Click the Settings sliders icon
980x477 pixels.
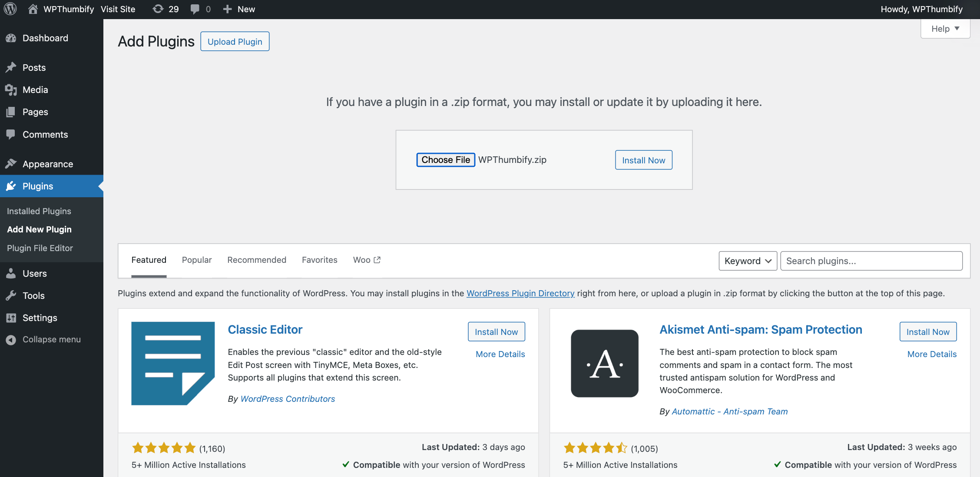coord(11,318)
